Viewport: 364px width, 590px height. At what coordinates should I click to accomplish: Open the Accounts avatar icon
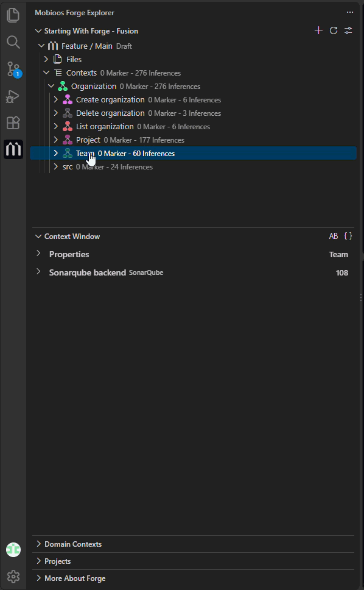coord(13,550)
